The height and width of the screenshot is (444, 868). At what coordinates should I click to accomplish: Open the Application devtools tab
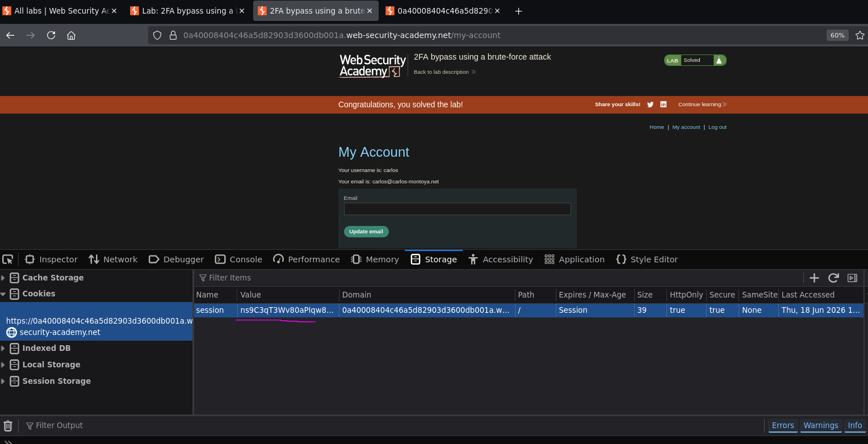(575, 259)
